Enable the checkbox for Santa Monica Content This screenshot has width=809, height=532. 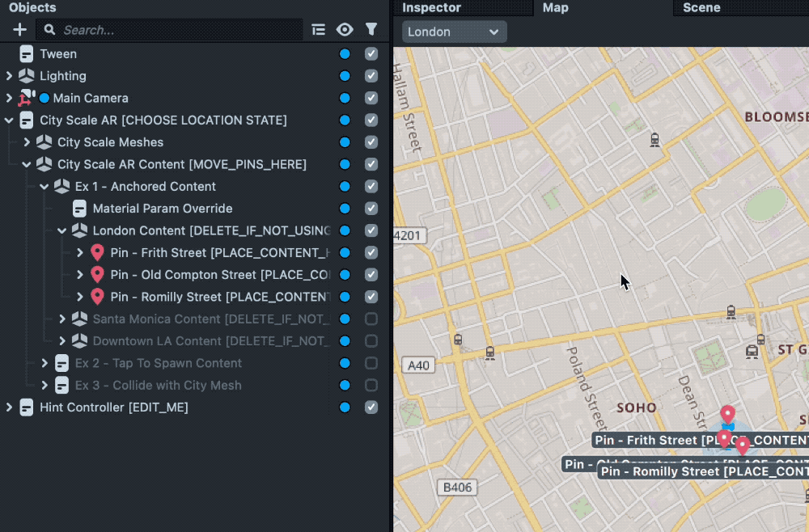coord(371,319)
